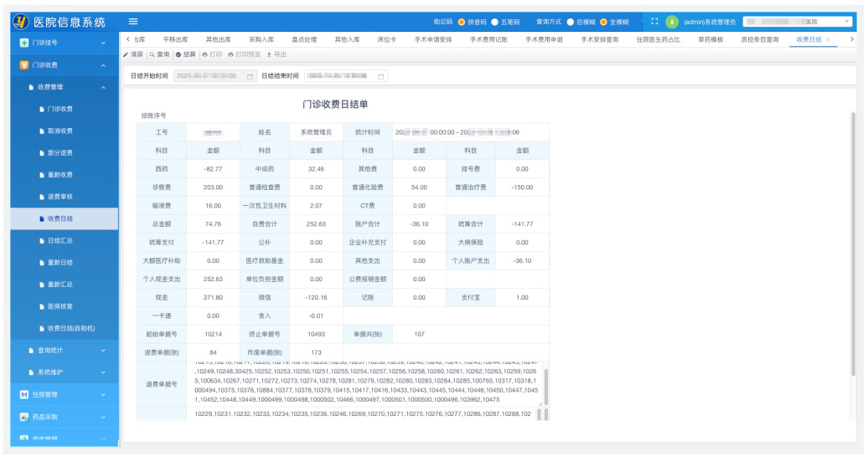The height and width of the screenshot is (462, 868).
Task: Click the 微信 amount -120.16
Action: click(316, 298)
